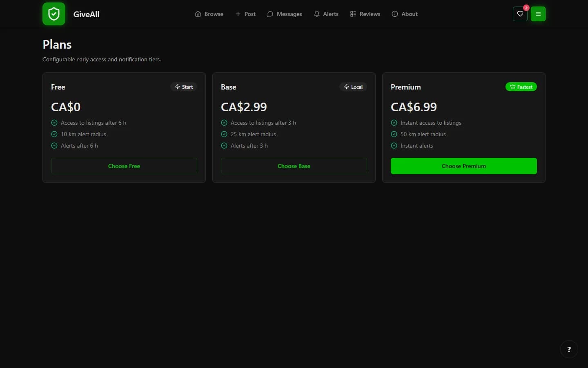The height and width of the screenshot is (368, 588).
Task: Click the Messages chat bubble icon
Action: point(270,14)
